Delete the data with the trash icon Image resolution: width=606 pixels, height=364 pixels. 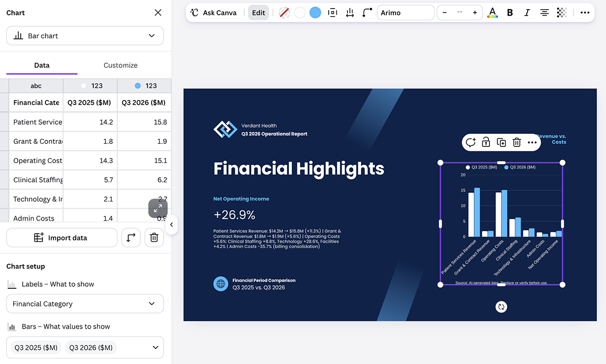(x=154, y=238)
